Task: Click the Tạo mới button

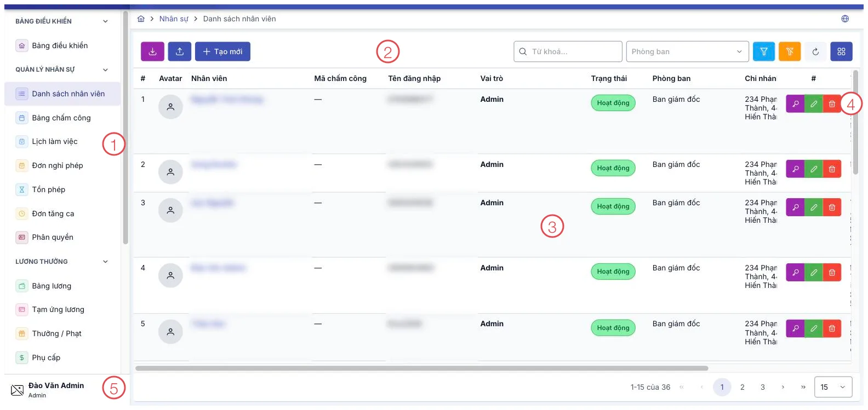Action: [x=222, y=51]
